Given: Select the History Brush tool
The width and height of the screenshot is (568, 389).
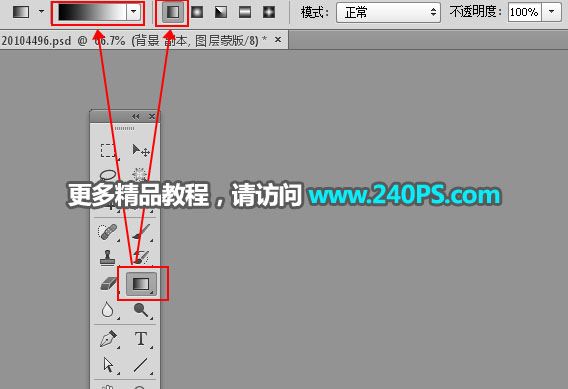Looking at the screenshot, I should click(x=141, y=257).
